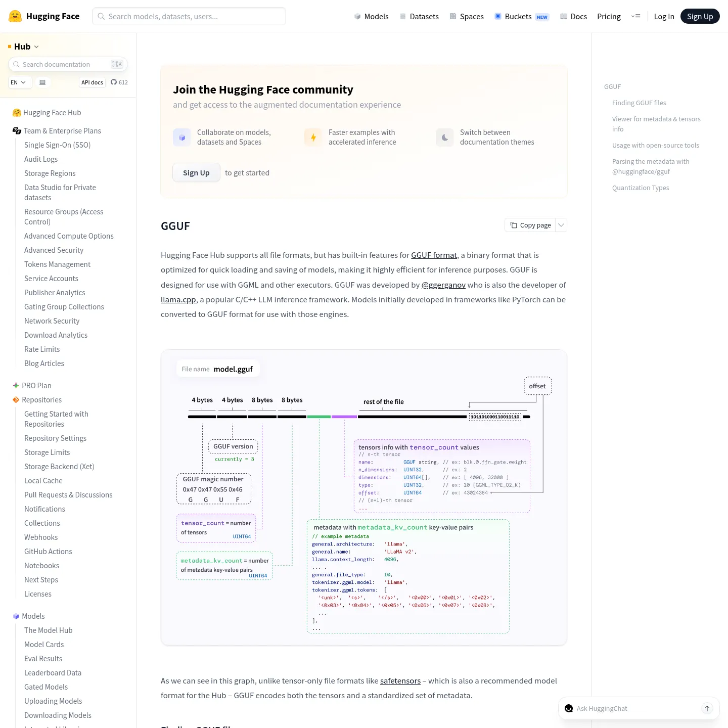
Task: Jump to Finding GGUF files section
Action: coord(639,103)
